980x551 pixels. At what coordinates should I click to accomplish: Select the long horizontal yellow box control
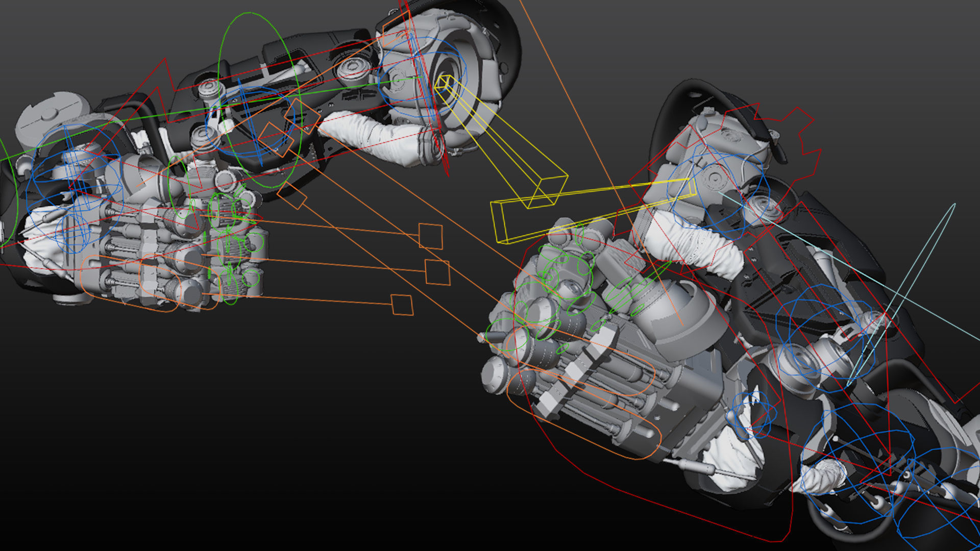(x=592, y=210)
